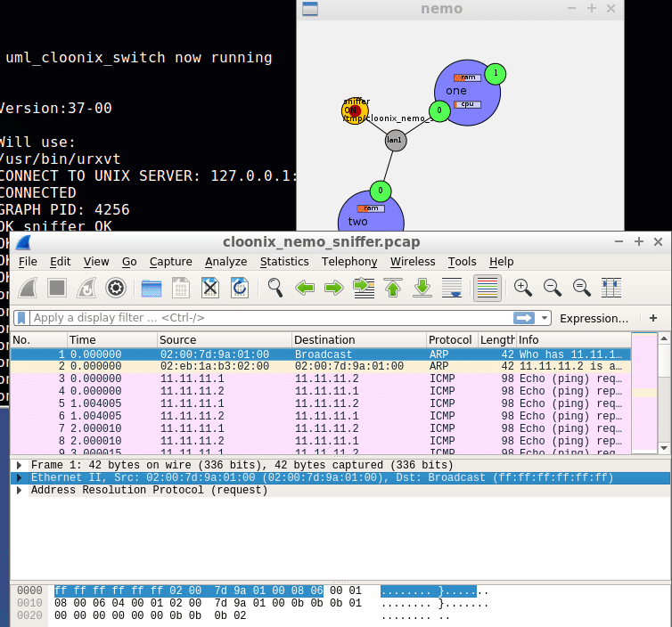
Task: Click the open capture file folder icon
Action: coord(152,288)
